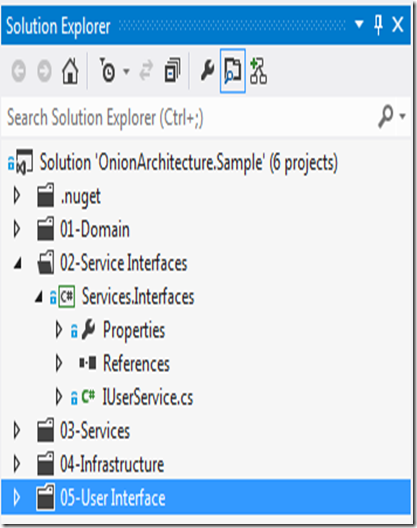The image size is (417, 528).
Task: Expand the IUserService.cs node
Action: [x=59, y=397]
